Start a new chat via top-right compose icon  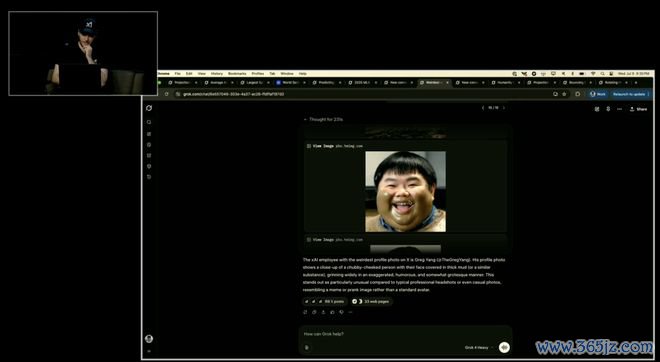[x=597, y=109]
